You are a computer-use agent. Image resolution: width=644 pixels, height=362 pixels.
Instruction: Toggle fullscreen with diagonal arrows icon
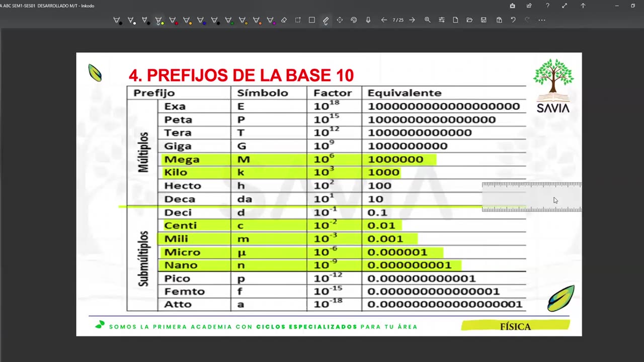tap(565, 6)
